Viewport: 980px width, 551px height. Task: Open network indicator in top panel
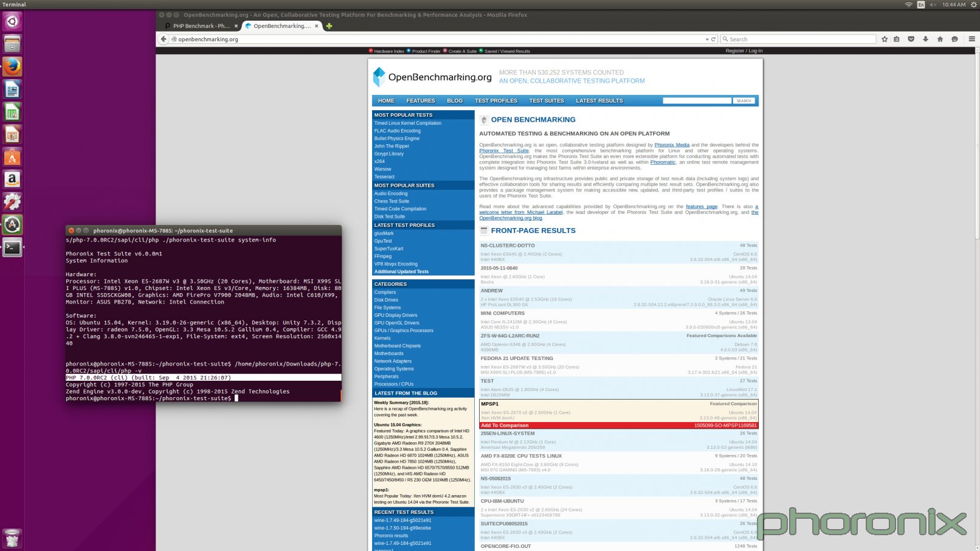click(x=909, y=4)
